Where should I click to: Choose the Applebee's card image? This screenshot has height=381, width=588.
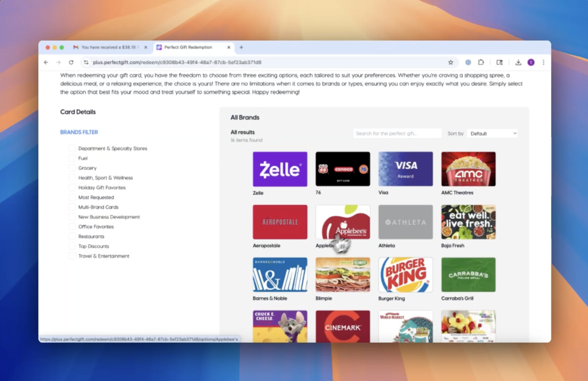pyautogui.click(x=343, y=222)
